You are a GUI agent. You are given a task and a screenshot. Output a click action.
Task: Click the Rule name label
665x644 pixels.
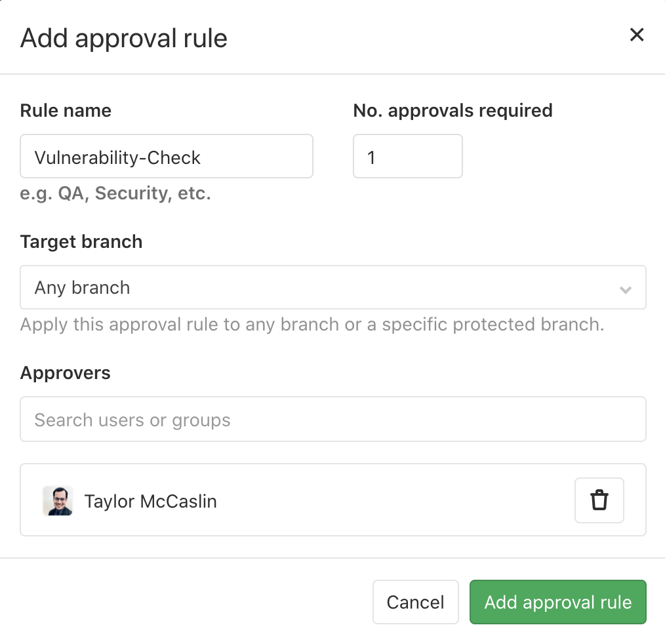66,111
